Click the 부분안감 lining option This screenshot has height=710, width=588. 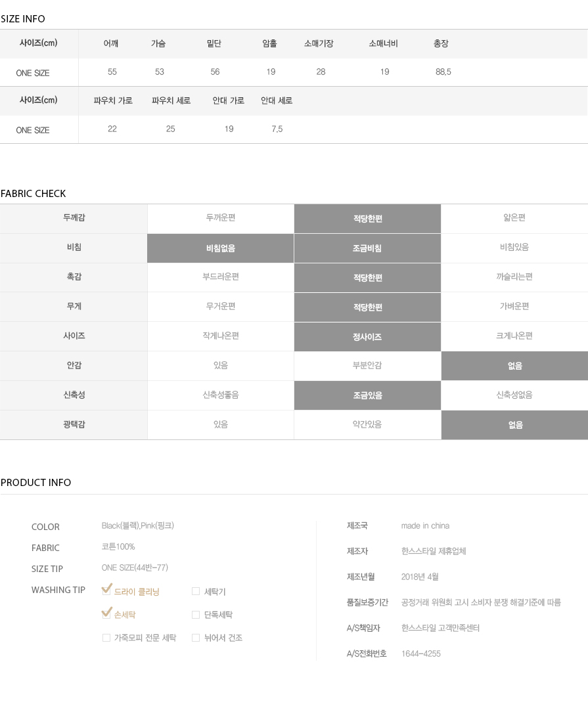[x=367, y=365]
